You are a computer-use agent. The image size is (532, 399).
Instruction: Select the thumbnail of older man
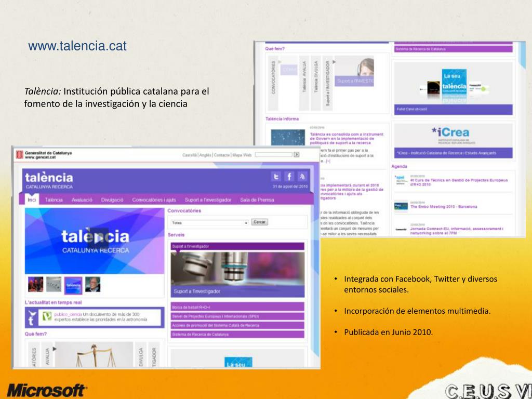click(x=92, y=284)
